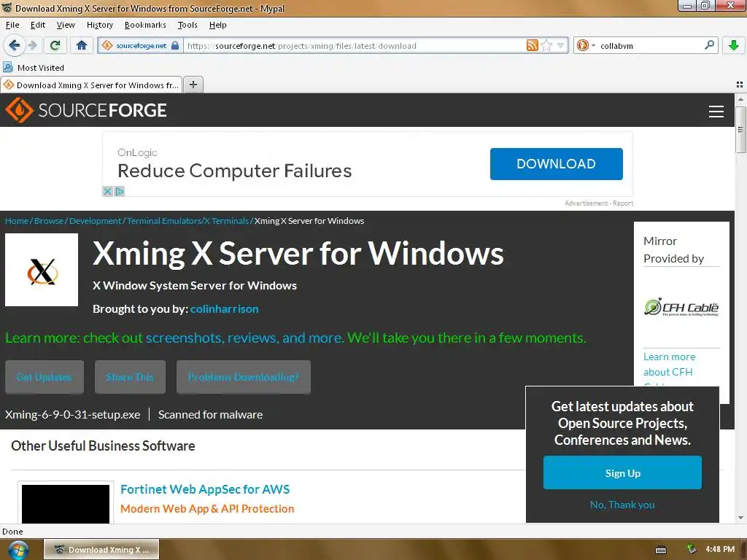Open the History menu
The width and height of the screenshot is (747, 560).
coord(99,25)
